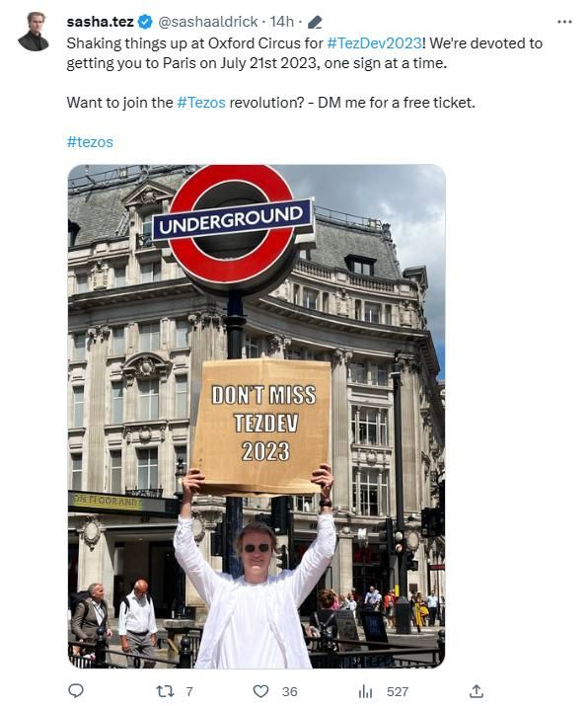Viewport: 588px width, 706px height.
Task: Open the three-dot more options menu
Action: pos(564,22)
